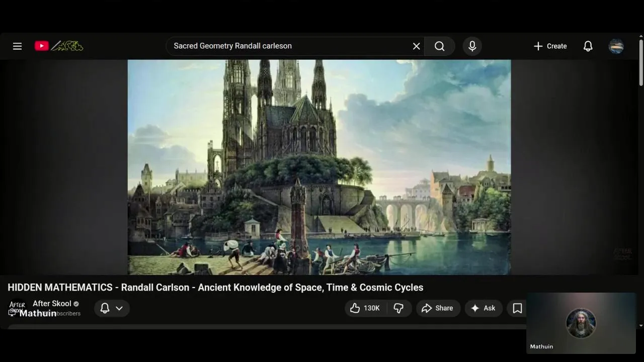644x362 pixels.
Task: Save video with bookmark icon
Action: coord(517,308)
